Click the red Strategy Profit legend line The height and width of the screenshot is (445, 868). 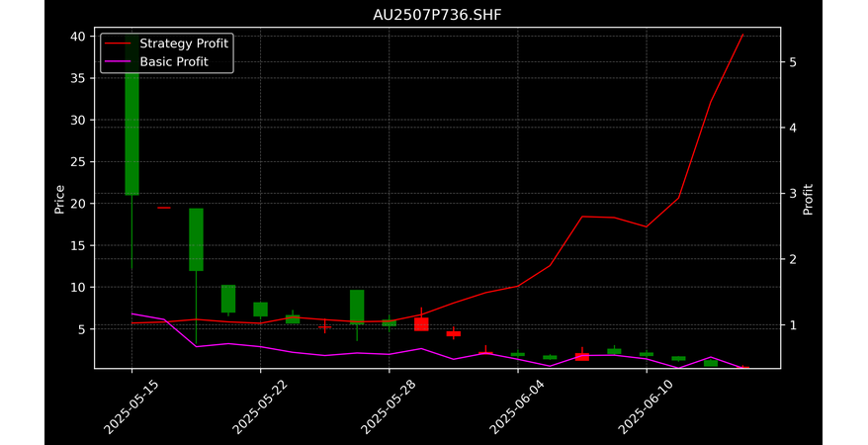point(118,44)
